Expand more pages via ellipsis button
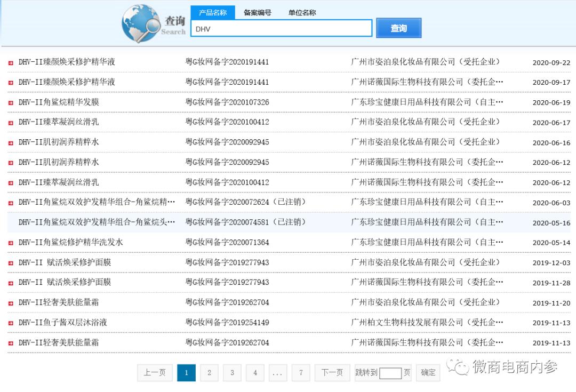 click(x=277, y=373)
